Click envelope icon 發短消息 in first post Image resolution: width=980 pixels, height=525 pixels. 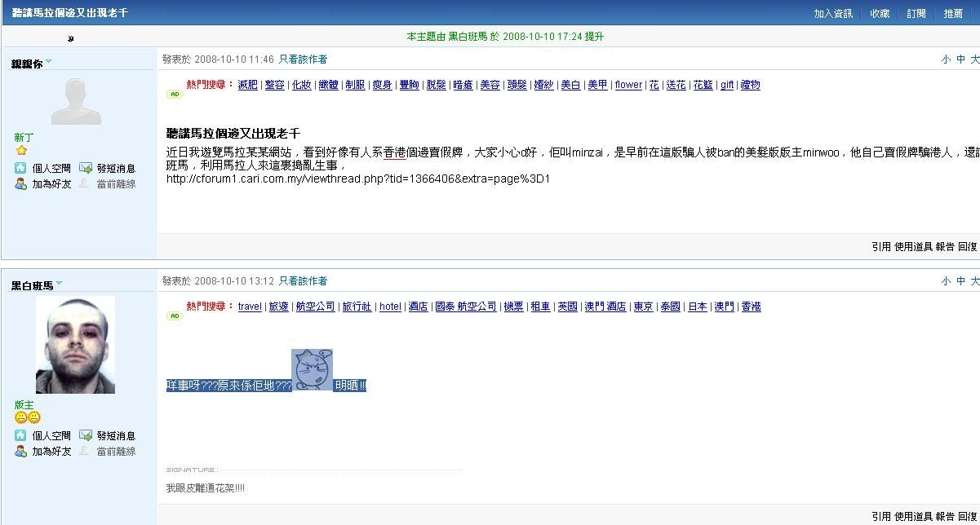point(86,168)
